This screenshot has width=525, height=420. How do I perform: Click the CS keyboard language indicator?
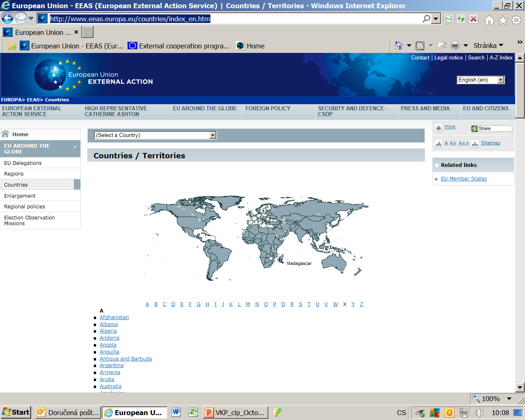click(x=402, y=413)
